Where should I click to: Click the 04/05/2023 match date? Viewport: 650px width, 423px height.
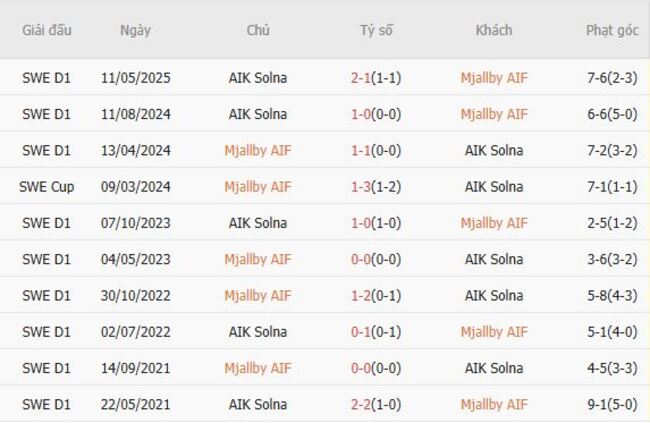coord(135,259)
